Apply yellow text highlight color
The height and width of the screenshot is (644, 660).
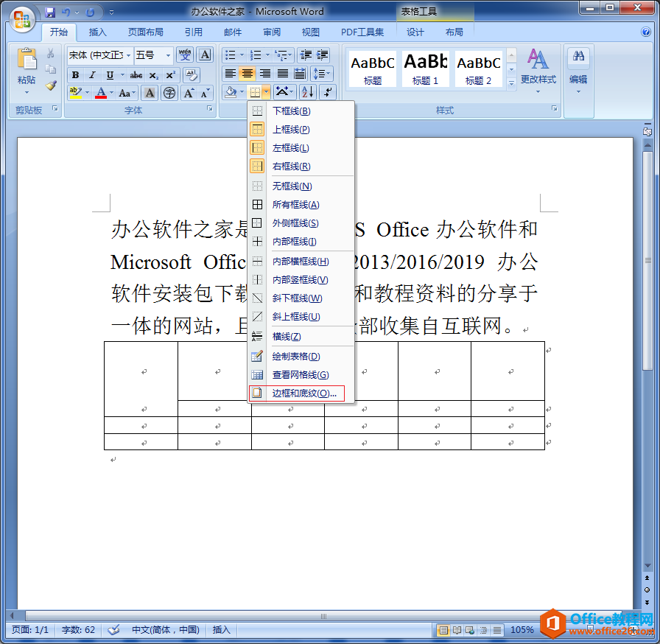[x=75, y=93]
